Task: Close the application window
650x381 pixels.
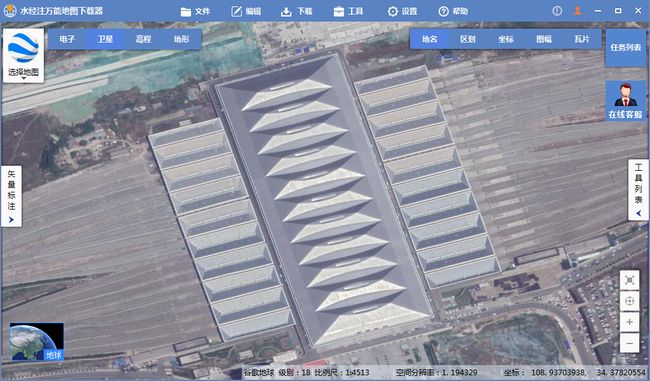Action: point(638,11)
